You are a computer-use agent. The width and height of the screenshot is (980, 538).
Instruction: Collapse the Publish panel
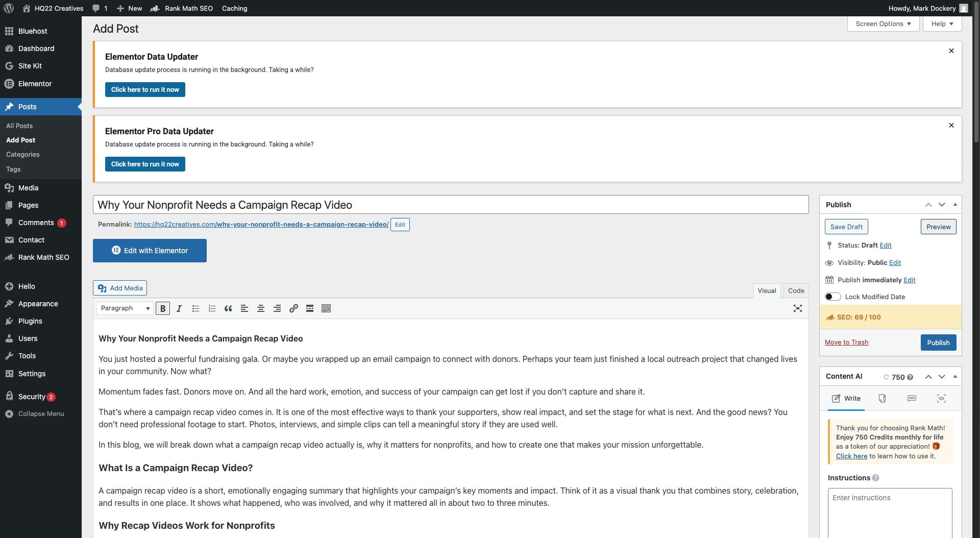(955, 205)
